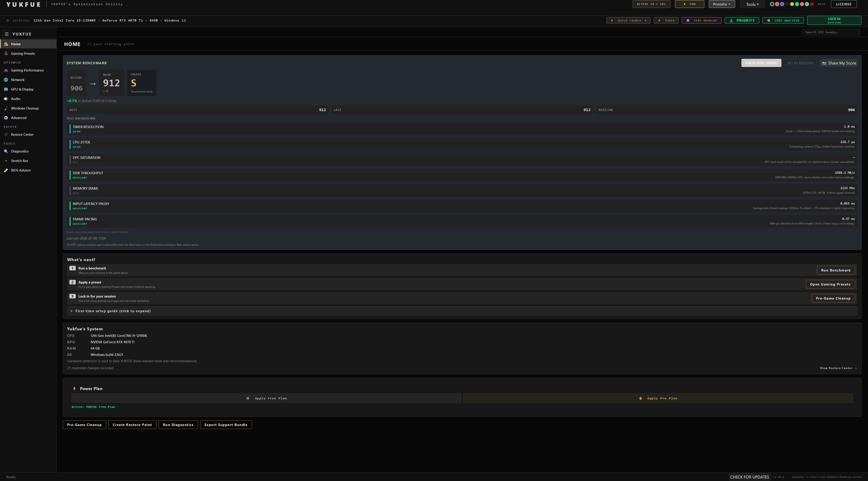Screen dimensions: 868x481
Task: Click the ACTIVE 24 / 192 counter
Action: (x=651, y=4)
